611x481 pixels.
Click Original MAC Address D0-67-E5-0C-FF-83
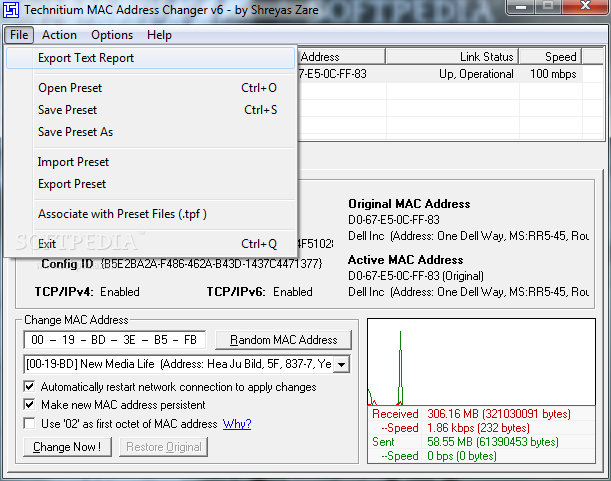point(394,220)
